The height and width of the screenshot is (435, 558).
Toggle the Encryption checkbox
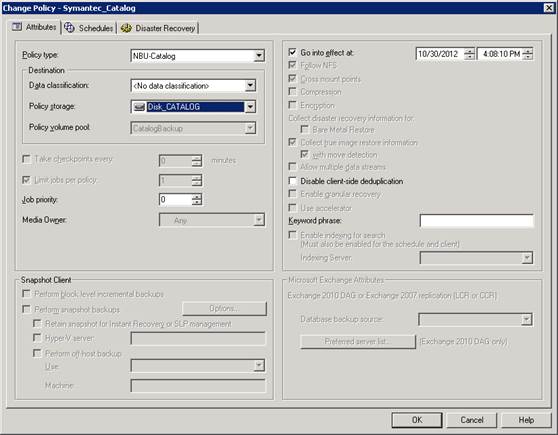pos(292,105)
